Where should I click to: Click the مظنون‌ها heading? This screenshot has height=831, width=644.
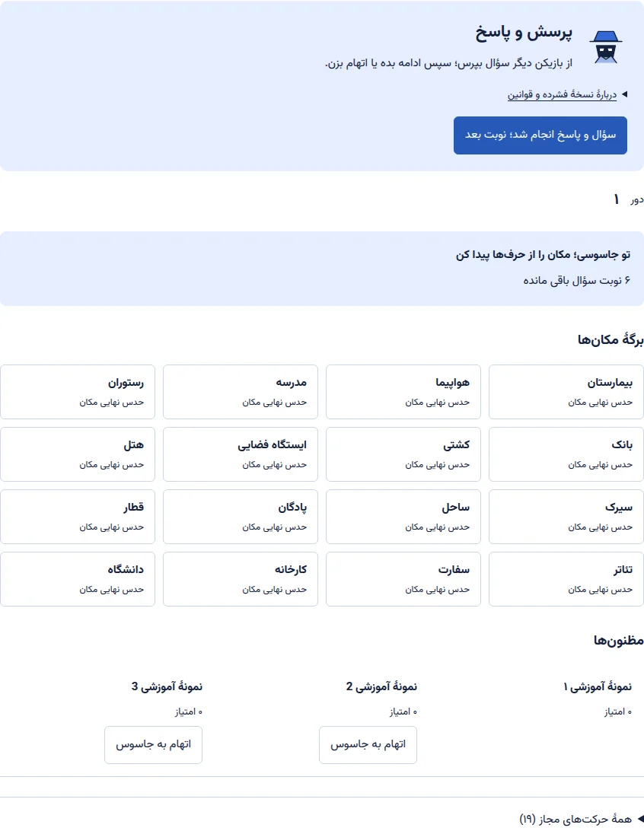(619, 640)
